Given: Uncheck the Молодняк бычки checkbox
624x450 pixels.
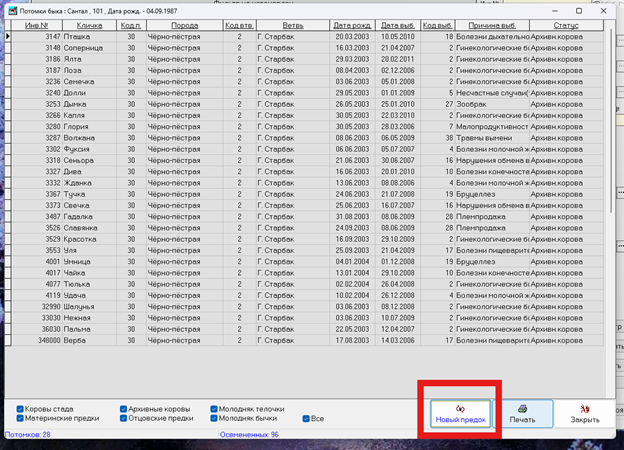Looking at the screenshot, I should [x=214, y=418].
